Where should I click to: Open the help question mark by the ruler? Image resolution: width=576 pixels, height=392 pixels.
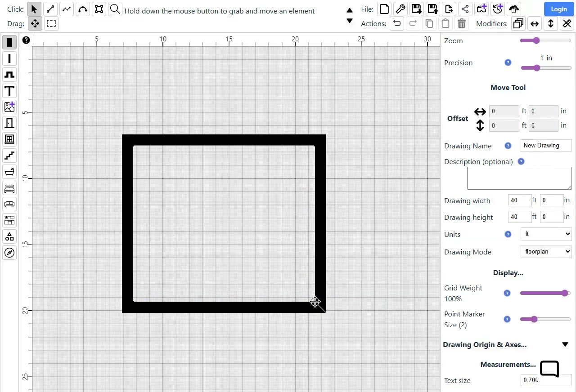(x=26, y=40)
